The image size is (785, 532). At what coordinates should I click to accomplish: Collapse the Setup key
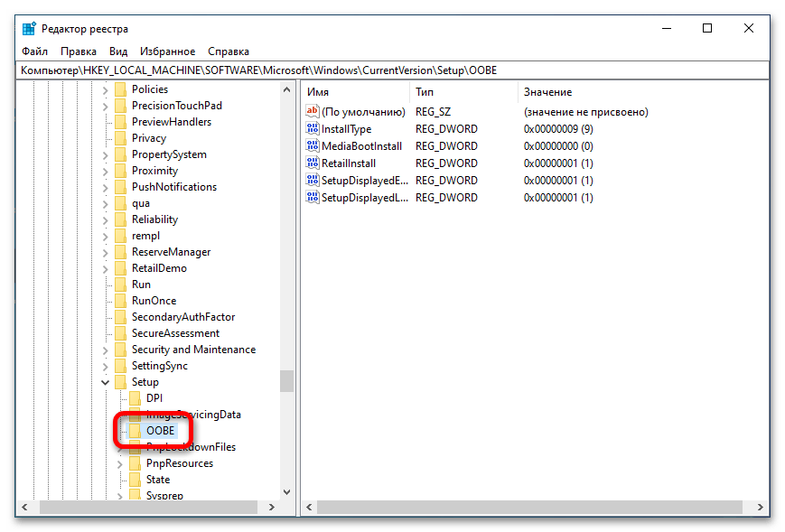pos(105,383)
